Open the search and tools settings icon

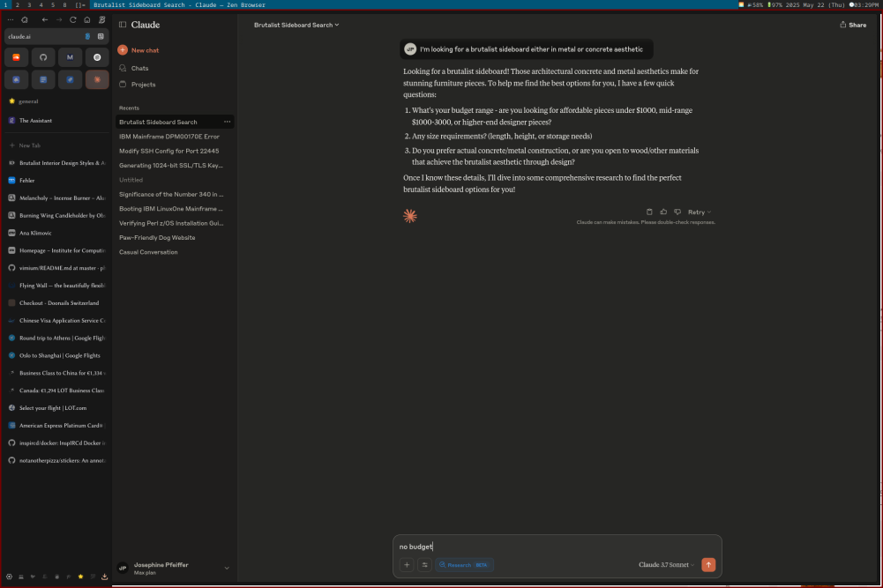(x=424, y=565)
